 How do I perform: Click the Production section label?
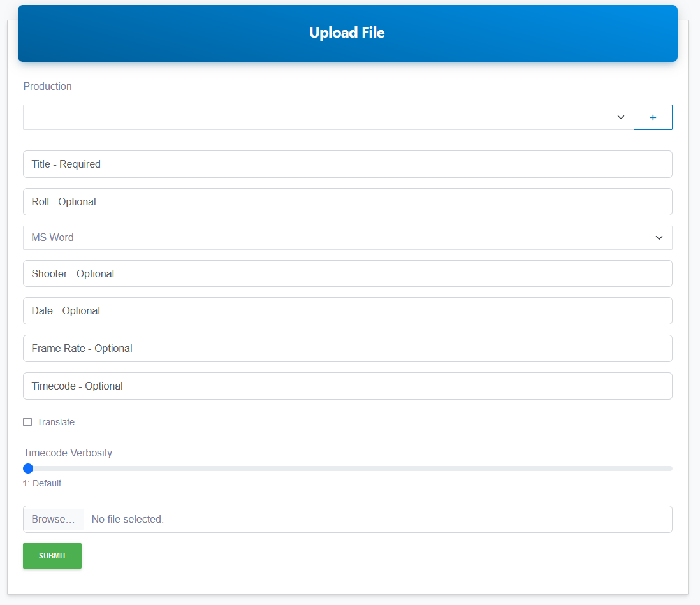tap(47, 86)
